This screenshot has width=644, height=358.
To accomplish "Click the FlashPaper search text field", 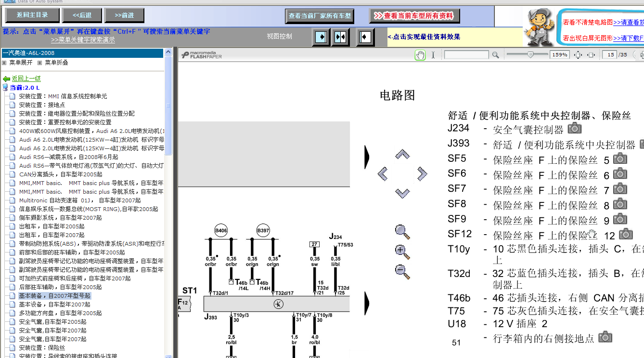I will [x=466, y=55].
